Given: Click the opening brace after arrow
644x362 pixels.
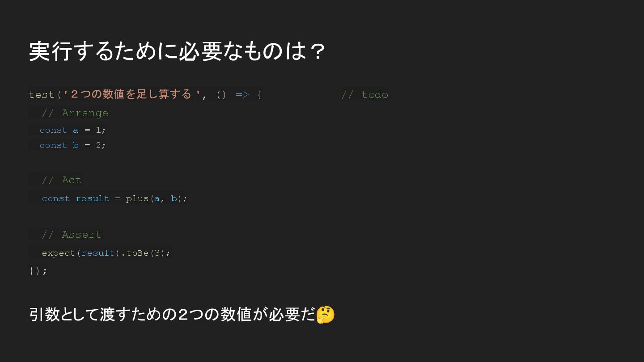Looking at the screenshot, I should [259, 95].
